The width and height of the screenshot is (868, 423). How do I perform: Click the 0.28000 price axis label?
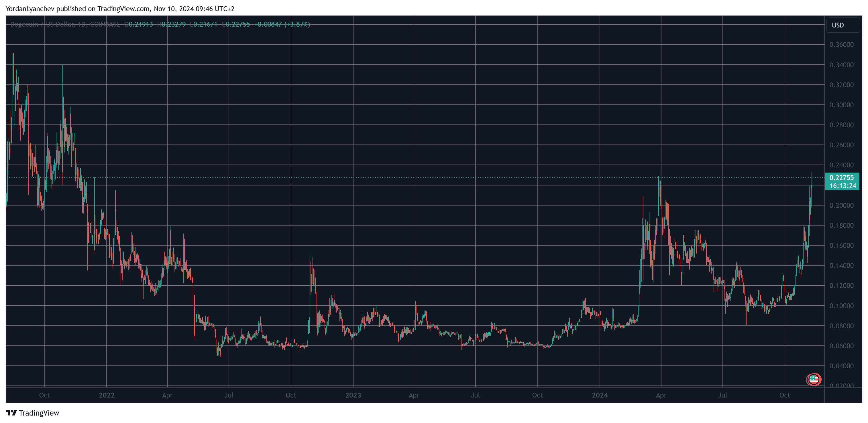841,125
